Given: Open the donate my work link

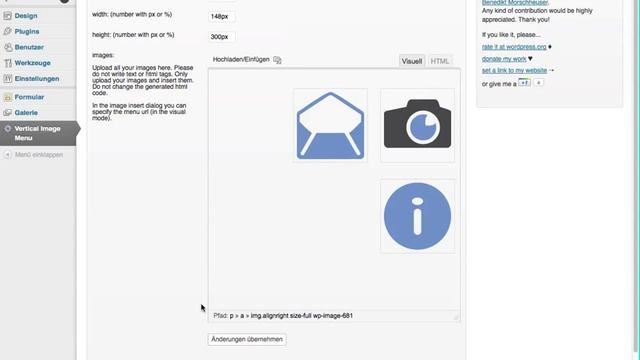Looking at the screenshot, I should [504, 59].
